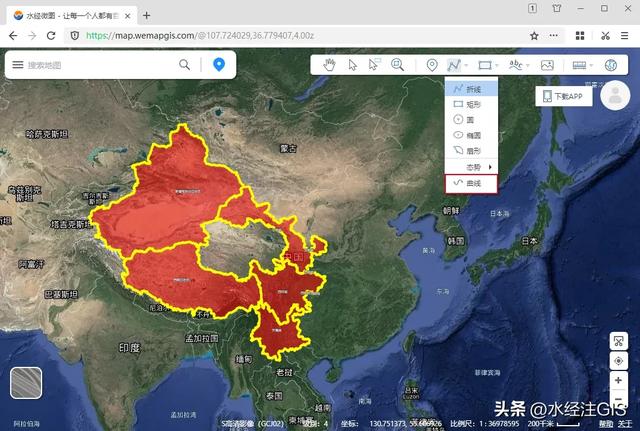The image size is (640, 431).
Task: Click the polyline drawing tool icon
Action: pyautogui.click(x=453, y=65)
